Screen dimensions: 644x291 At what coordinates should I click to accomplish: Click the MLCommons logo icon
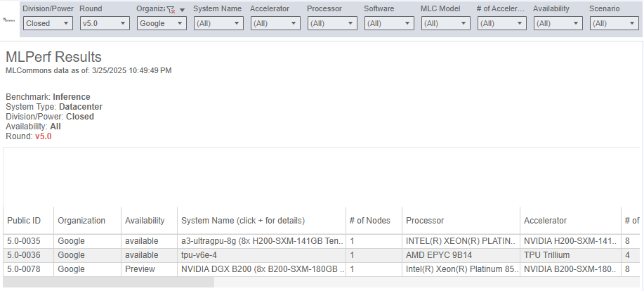point(8,19)
